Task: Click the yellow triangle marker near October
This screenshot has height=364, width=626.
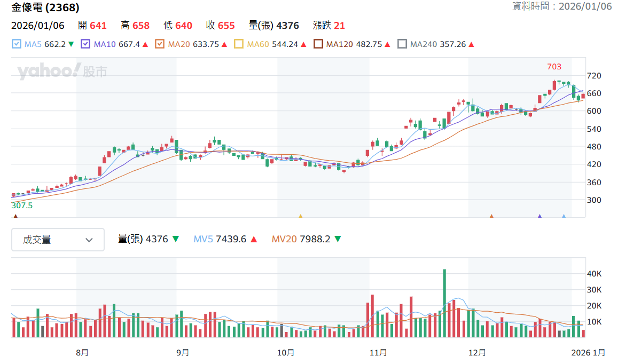Action: [301, 216]
